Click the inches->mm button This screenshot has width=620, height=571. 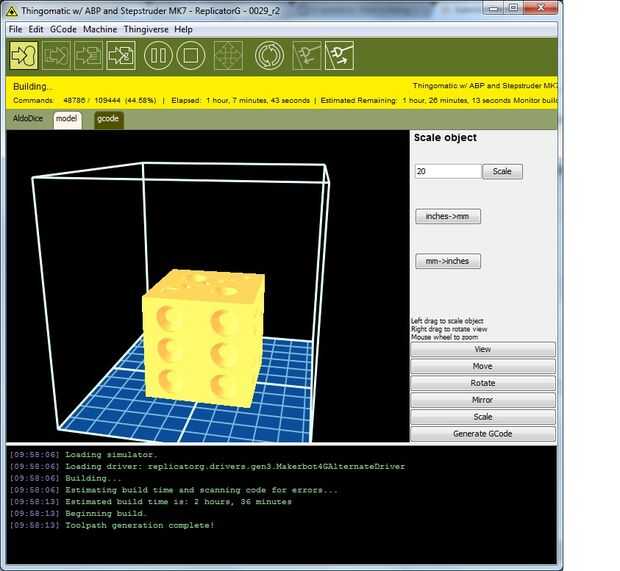(x=448, y=216)
